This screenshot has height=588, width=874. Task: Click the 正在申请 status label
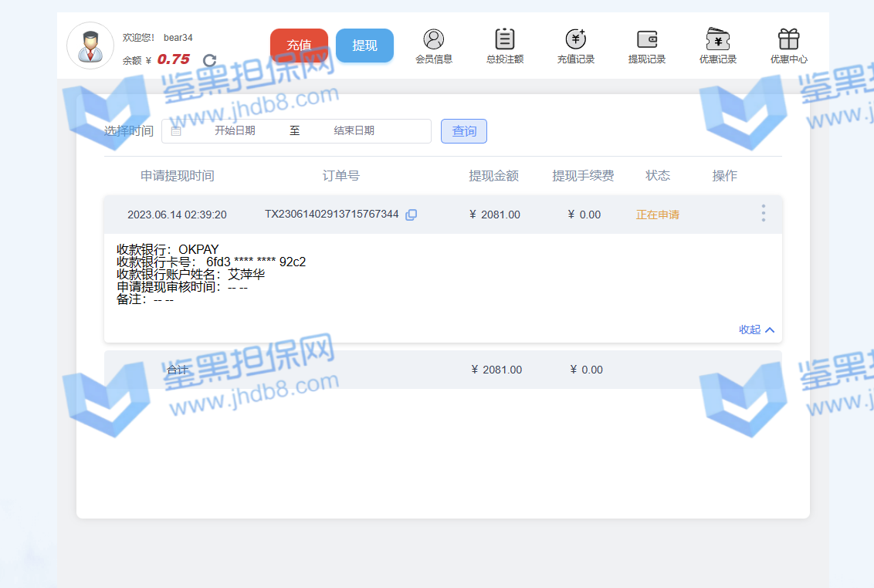point(658,215)
